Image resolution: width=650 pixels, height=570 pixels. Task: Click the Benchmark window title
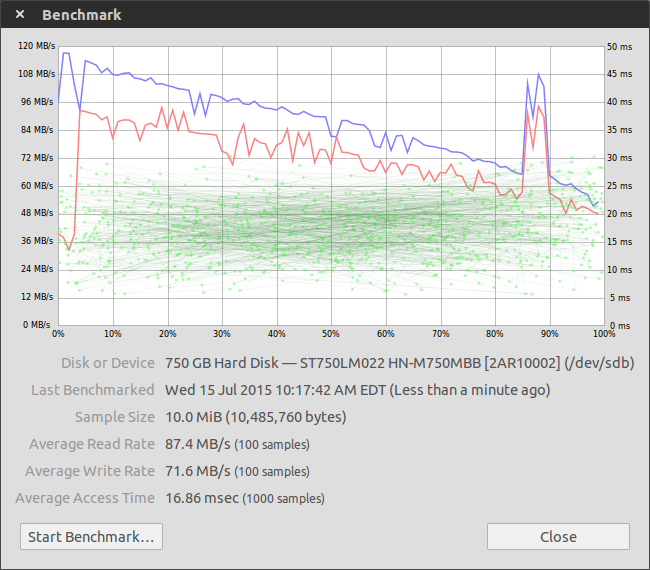coord(82,15)
